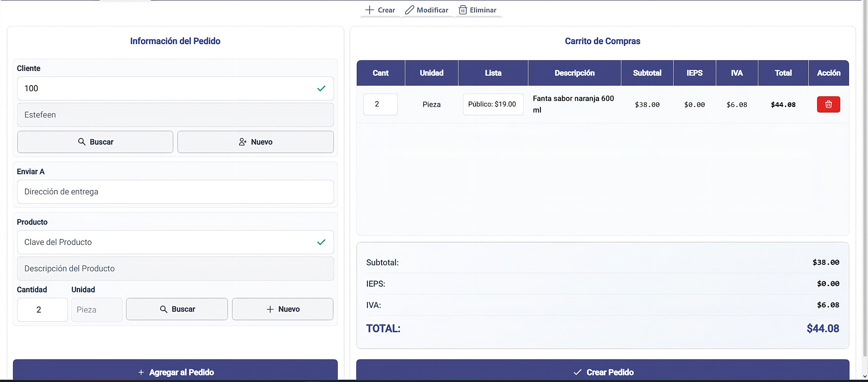868x382 pixels.
Task: Click the client name field showing Estefeen
Action: click(x=175, y=115)
